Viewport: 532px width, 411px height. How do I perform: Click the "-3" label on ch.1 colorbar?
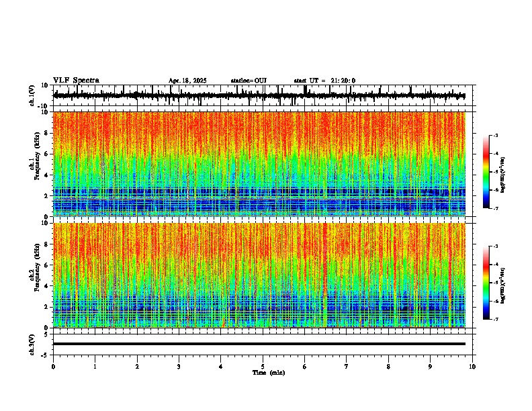496,135
